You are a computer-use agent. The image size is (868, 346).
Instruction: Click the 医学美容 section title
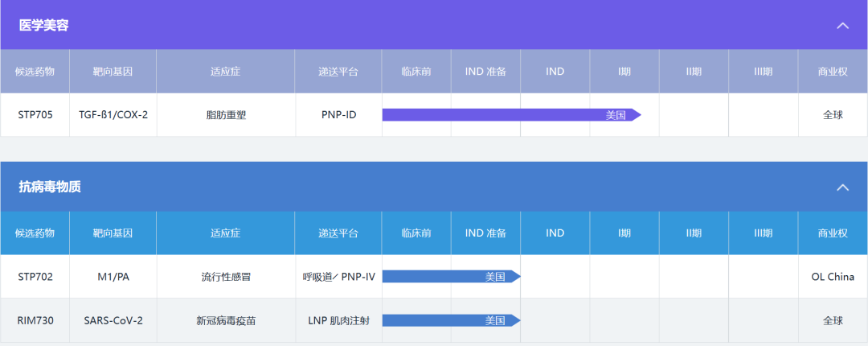click(44, 26)
